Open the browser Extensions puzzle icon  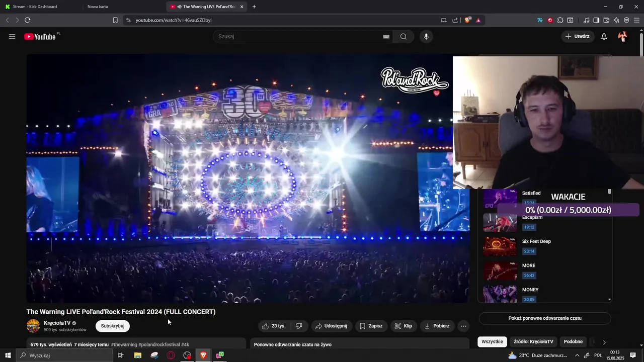click(560, 20)
